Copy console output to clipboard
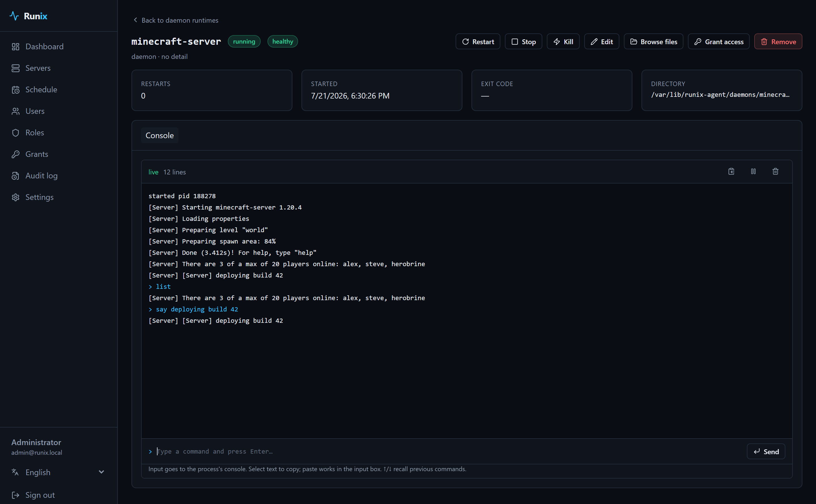This screenshot has height=504, width=816. [x=731, y=171]
